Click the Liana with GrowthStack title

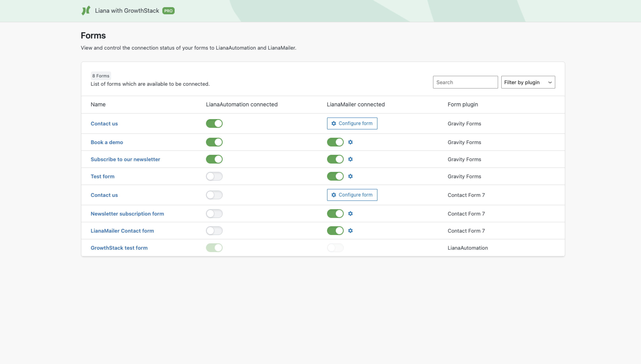pos(127,11)
